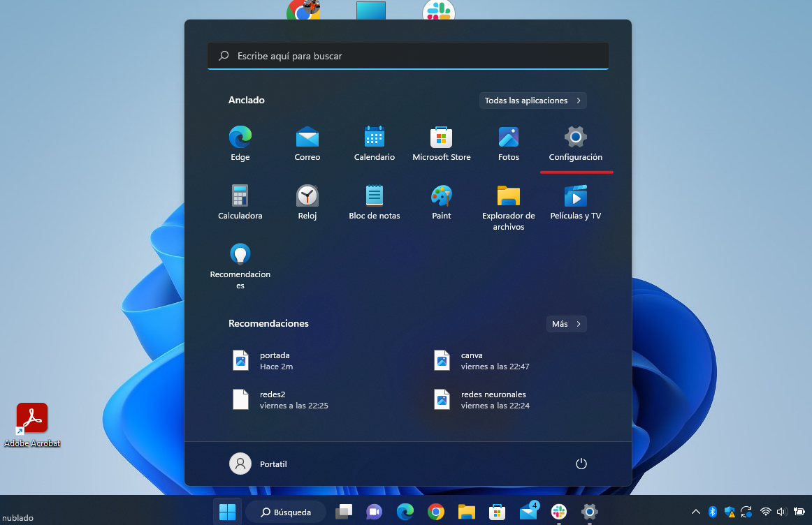Open Bloc de notas
Screen dimensions: 812x525
375,202
